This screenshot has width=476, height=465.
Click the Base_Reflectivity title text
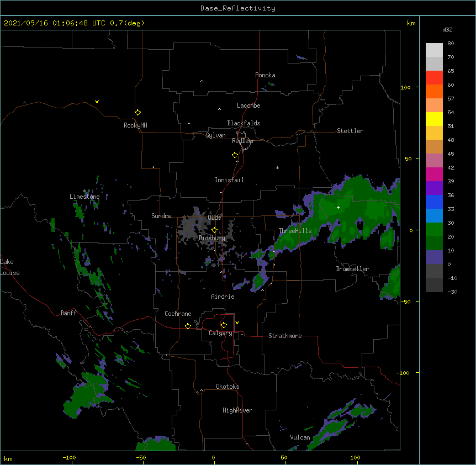[x=238, y=8]
